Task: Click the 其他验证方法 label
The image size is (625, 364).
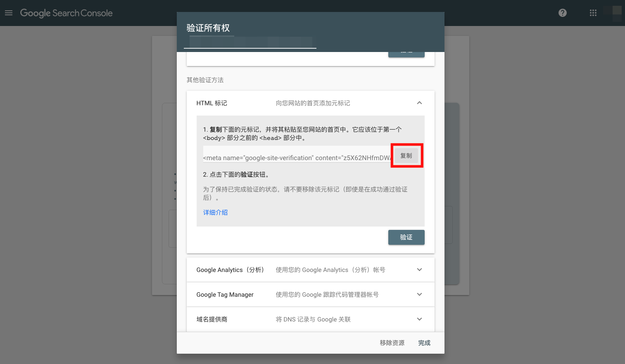Action: [205, 80]
